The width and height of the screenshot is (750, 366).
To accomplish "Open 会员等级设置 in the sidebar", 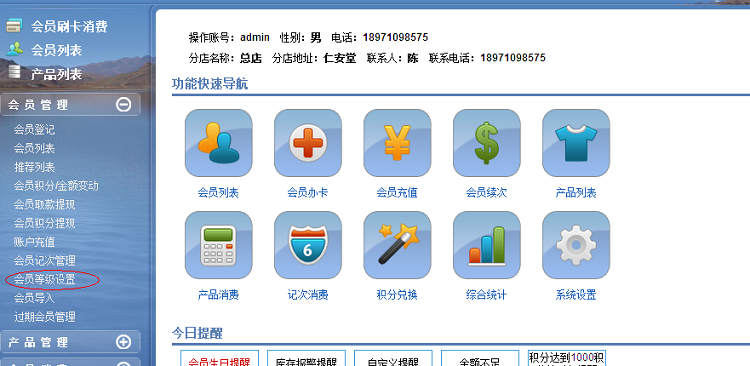I will 44,279.
